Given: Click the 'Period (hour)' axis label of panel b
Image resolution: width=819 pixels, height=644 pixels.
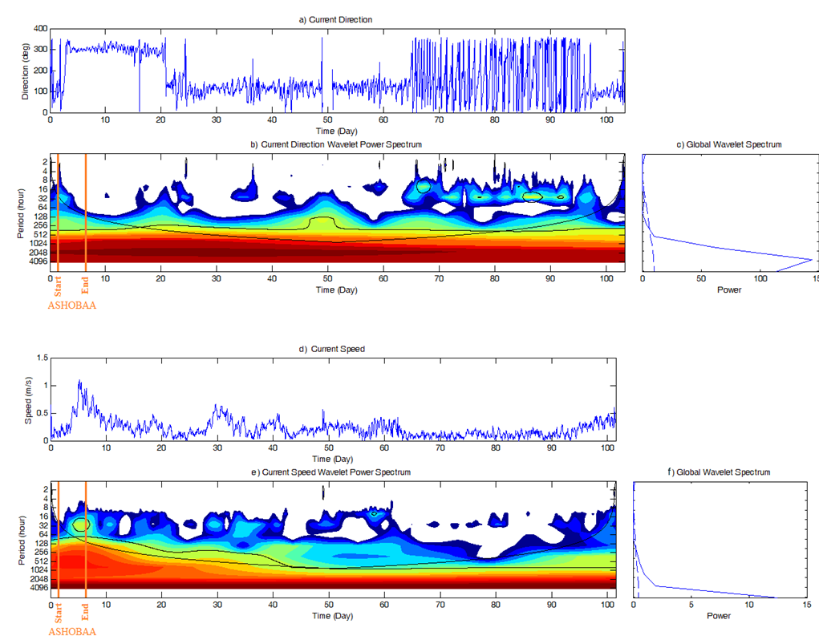Looking at the screenshot, I should (x=22, y=212).
